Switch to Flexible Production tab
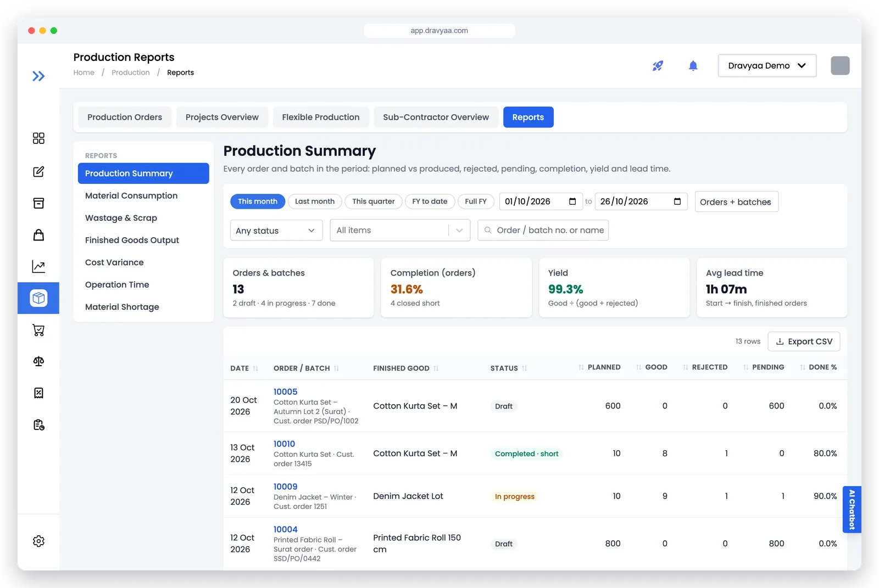Image resolution: width=879 pixels, height=588 pixels. click(321, 117)
